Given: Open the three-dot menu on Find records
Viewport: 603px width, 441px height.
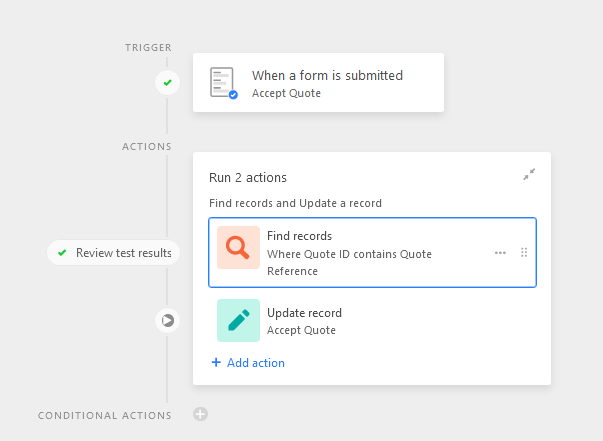Looking at the screenshot, I should [500, 253].
